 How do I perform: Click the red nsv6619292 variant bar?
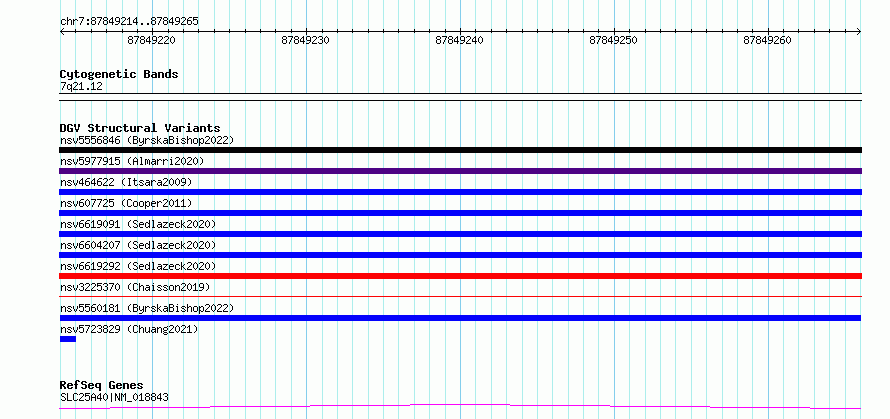(460, 276)
